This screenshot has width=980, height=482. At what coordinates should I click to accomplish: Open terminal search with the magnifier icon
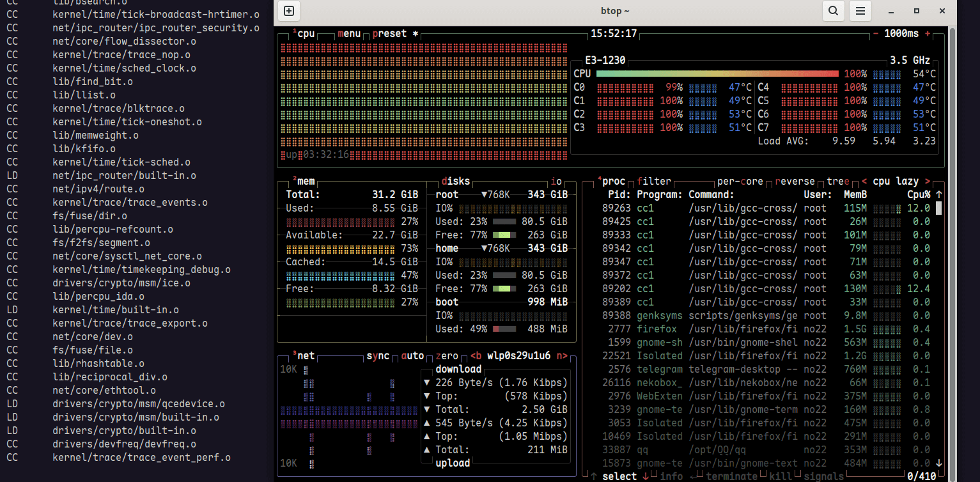pyautogui.click(x=834, y=11)
